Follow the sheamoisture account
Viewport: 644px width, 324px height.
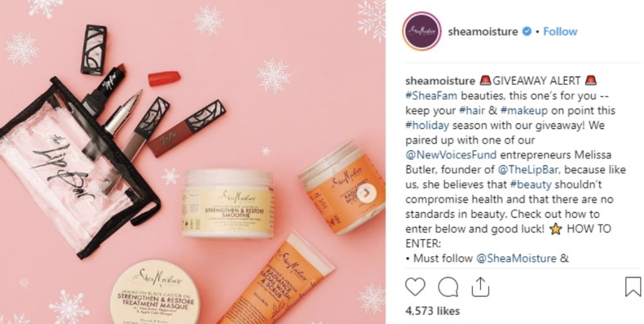(x=560, y=31)
